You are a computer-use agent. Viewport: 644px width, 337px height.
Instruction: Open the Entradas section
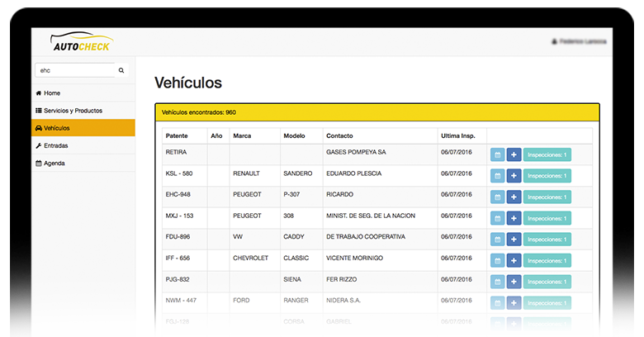(x=55, y=145)
